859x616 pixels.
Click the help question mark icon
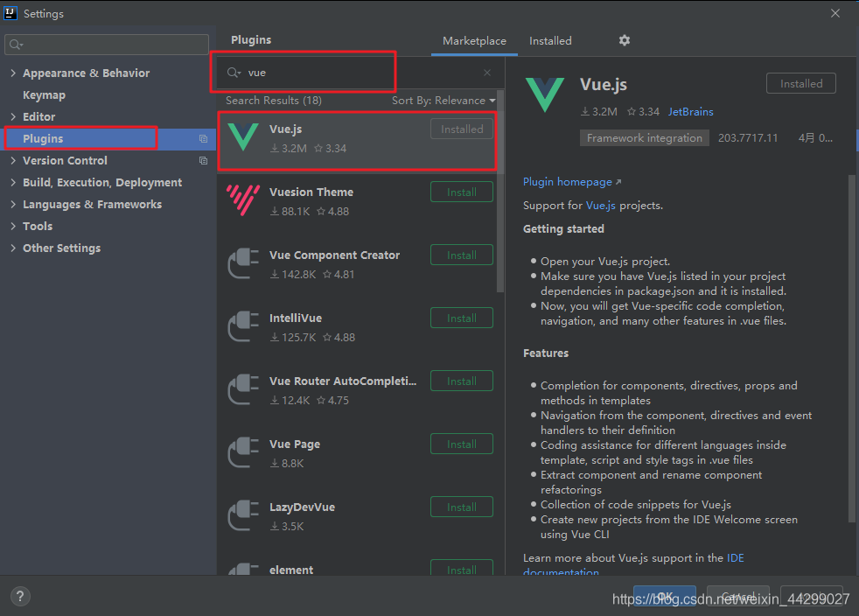point(20,596)
